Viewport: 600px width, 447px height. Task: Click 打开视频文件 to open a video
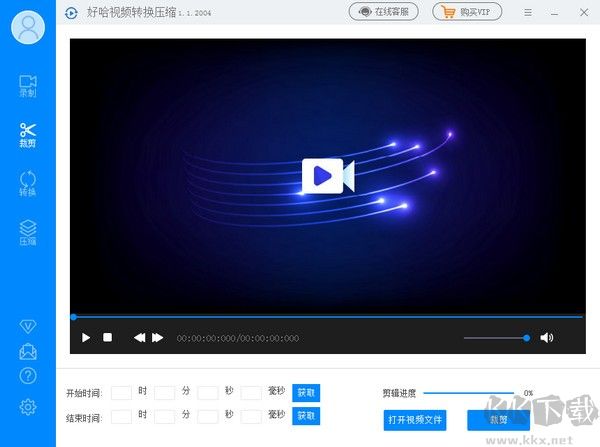415,420
